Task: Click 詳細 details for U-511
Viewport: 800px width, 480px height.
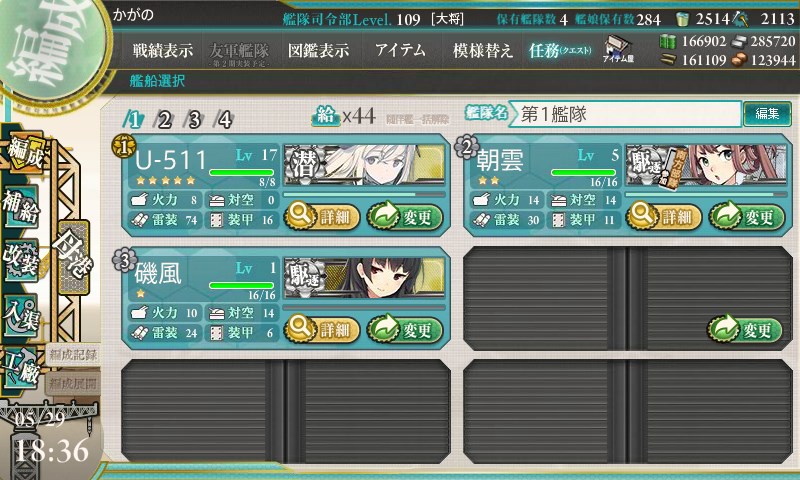Action: (322, 216)
